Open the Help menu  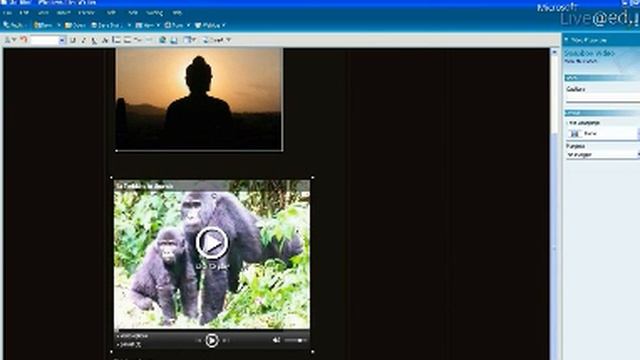(x=177, y=13)
